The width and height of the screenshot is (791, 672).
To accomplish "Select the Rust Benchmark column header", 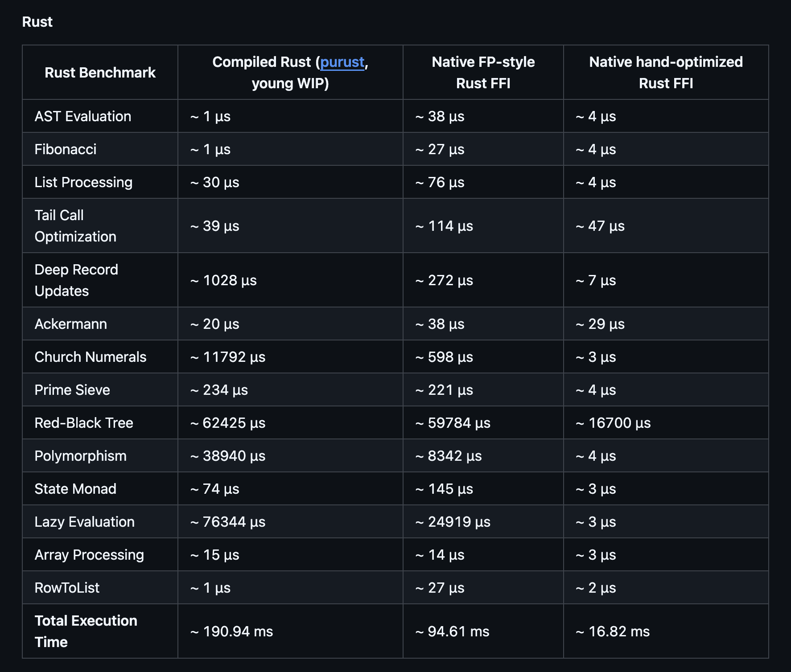I will [x=100, y=73].
